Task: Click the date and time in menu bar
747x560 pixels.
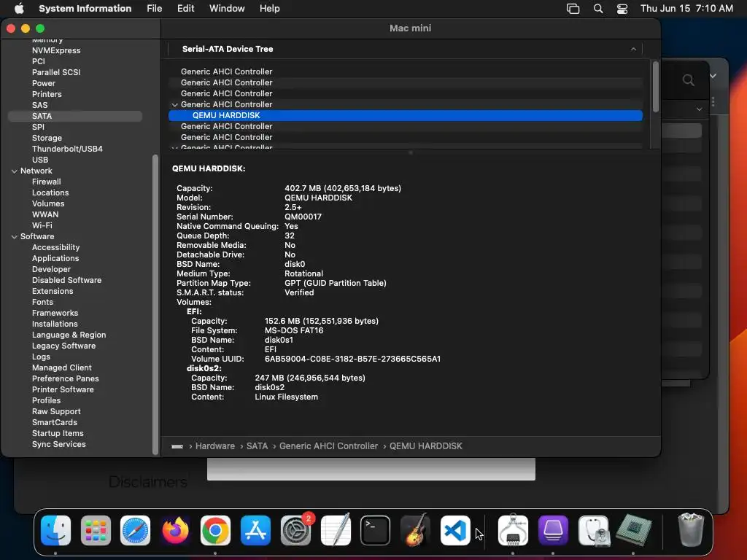Action: (x=686, y=9)
